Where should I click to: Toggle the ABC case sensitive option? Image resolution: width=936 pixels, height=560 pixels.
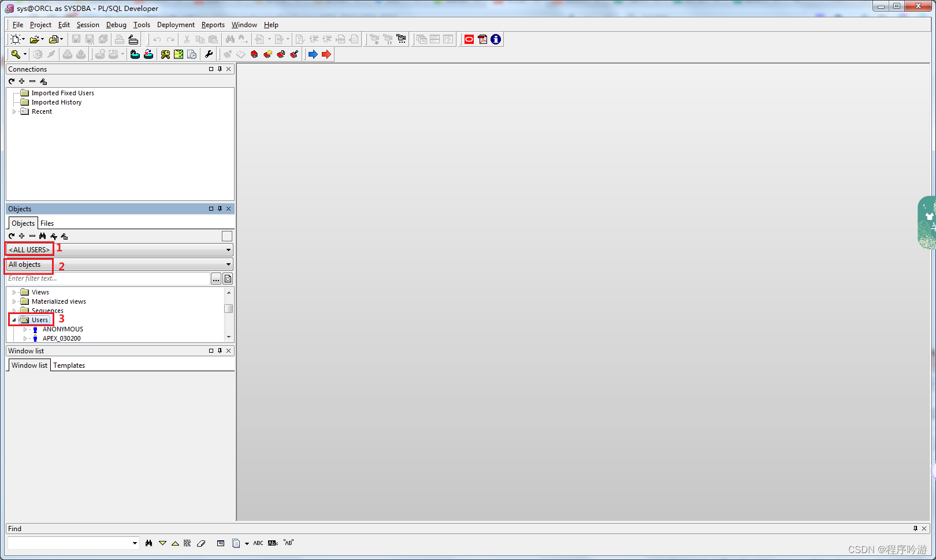(258, 543)
